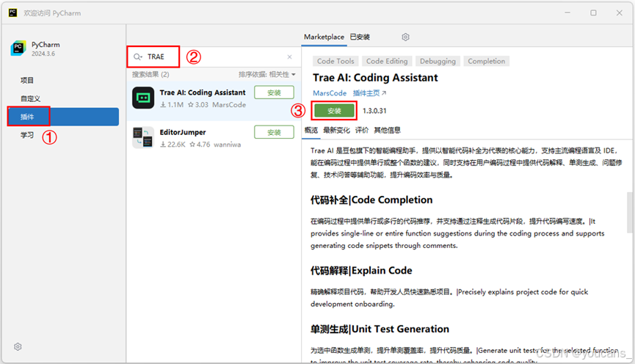Click the 代码解释|Explain Code heading
The height and width of the screenshot is (364, 635).
pos(361,271)
